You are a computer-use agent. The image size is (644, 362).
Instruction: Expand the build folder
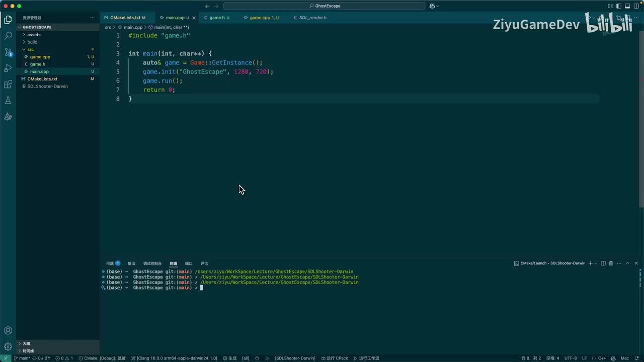58,42
